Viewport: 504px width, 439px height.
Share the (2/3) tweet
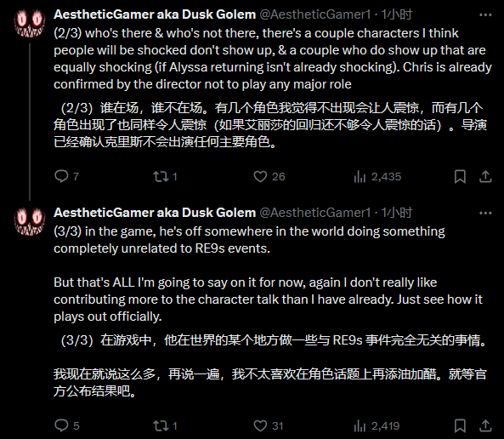[485, 176]
